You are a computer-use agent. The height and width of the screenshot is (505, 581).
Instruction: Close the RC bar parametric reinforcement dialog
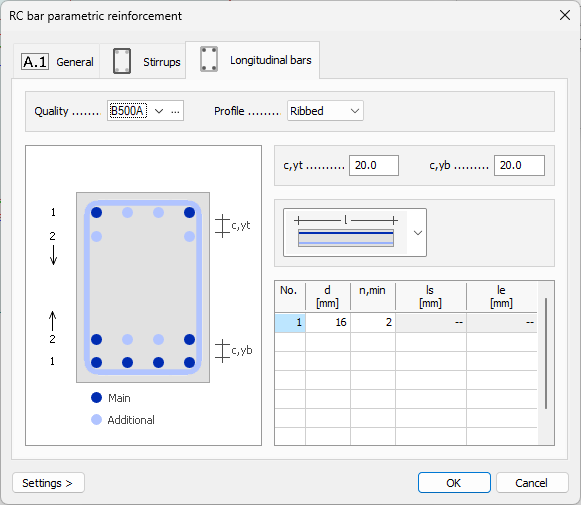tap(565, 16)
